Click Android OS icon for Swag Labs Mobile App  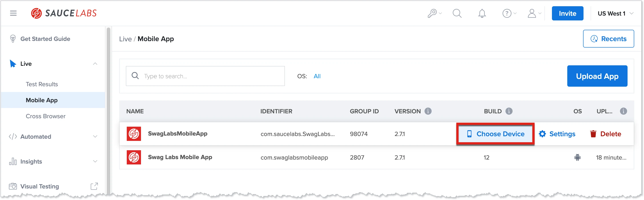point(577,158)
